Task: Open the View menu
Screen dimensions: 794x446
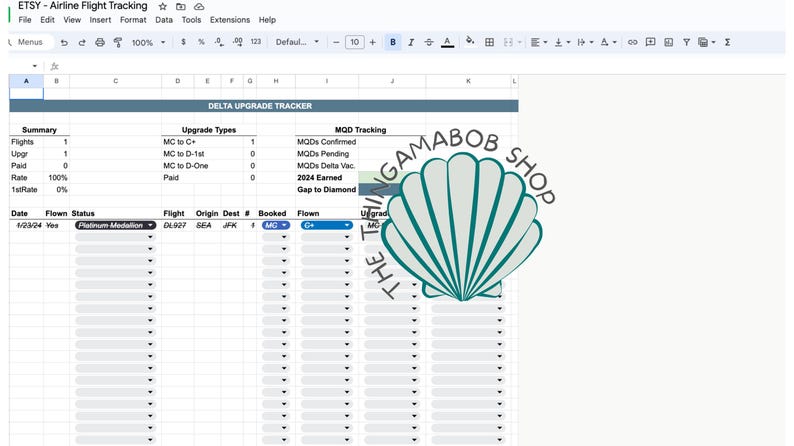Action: (x=72, y=20)
